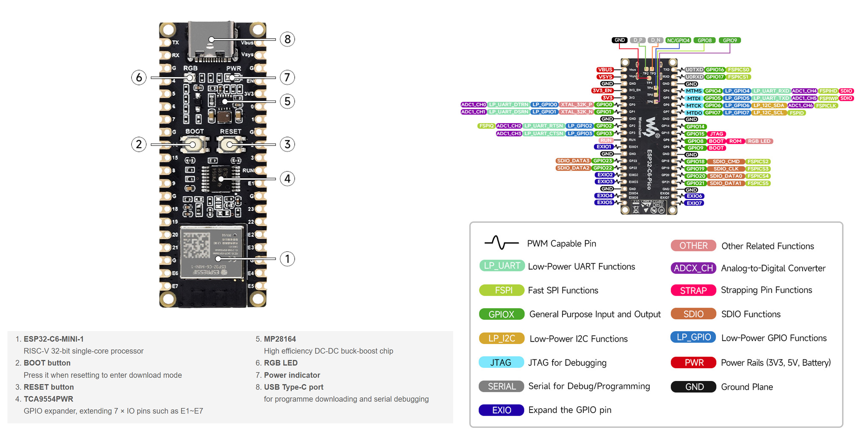Click the D_P tag above the pinout board
This screenshot has height=437, width=868.
[x=638, y=40]
